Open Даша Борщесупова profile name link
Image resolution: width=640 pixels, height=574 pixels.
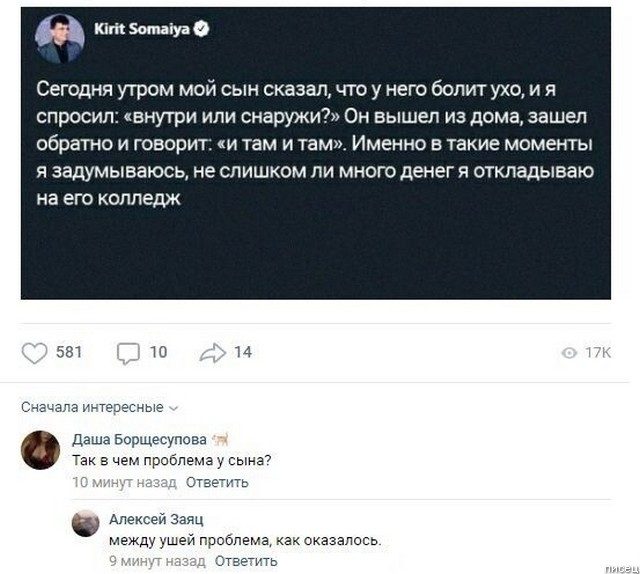tap(140, 440)
